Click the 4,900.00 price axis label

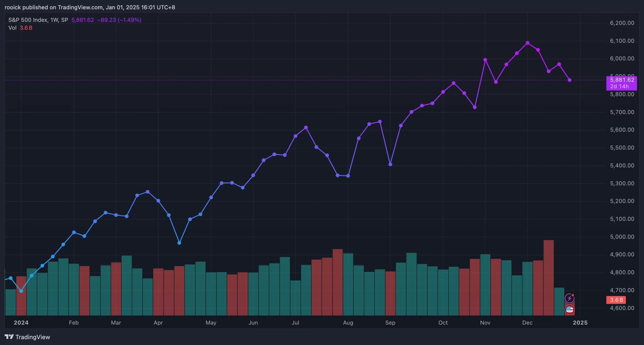click(622, 255)
